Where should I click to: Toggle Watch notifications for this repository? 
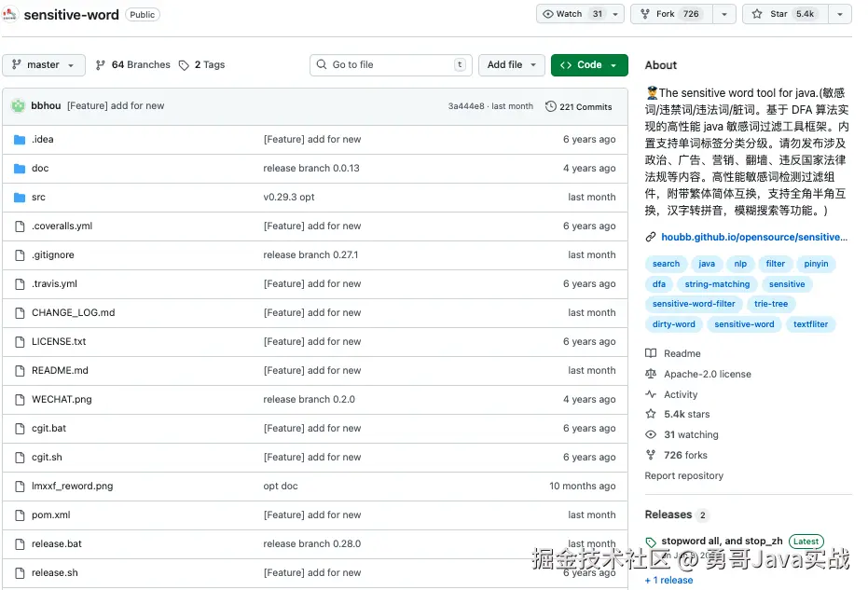(571, 14)
